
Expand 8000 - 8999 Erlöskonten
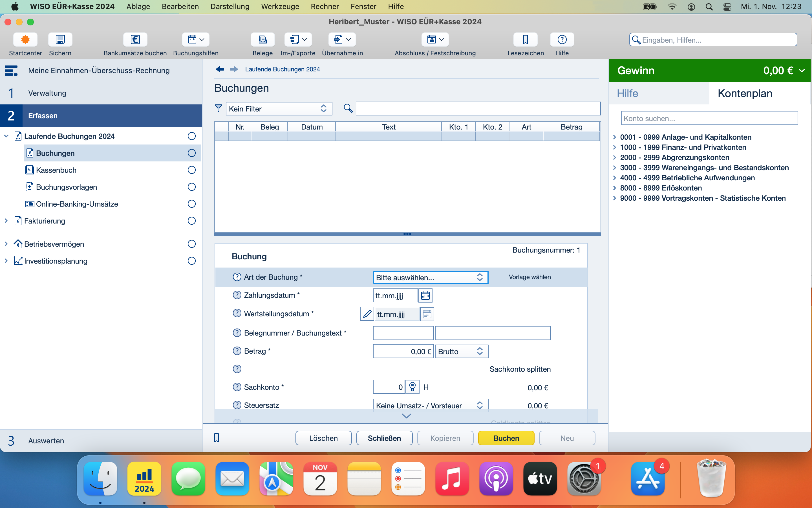(x=614, y=188)
